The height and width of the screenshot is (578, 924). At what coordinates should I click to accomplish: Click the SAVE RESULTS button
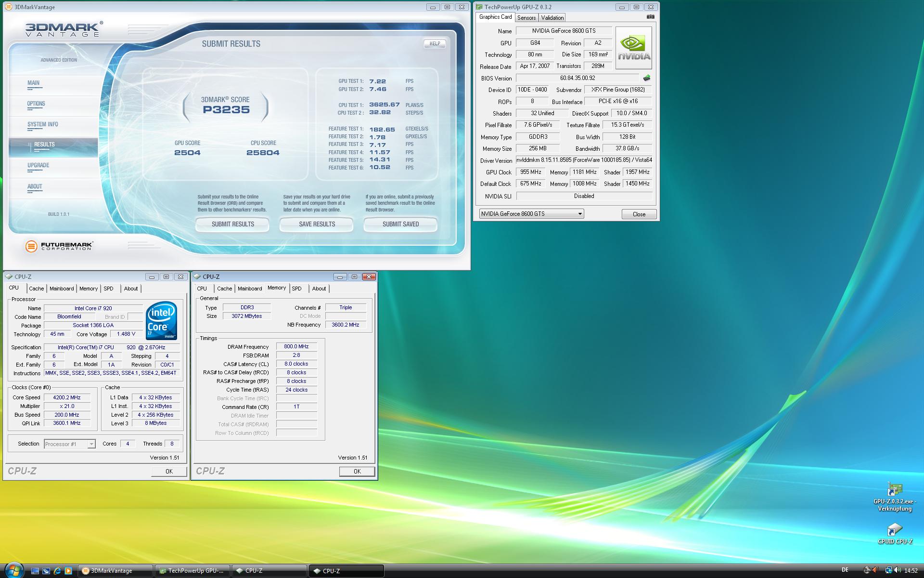coord(317,224)
